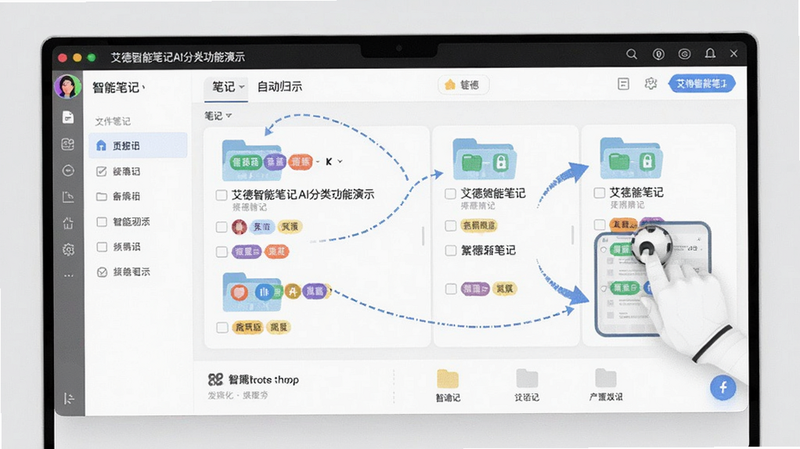Click the circular target icon left of bell
The height and width of the screenshot is (449, 800).
click(684, 54)
